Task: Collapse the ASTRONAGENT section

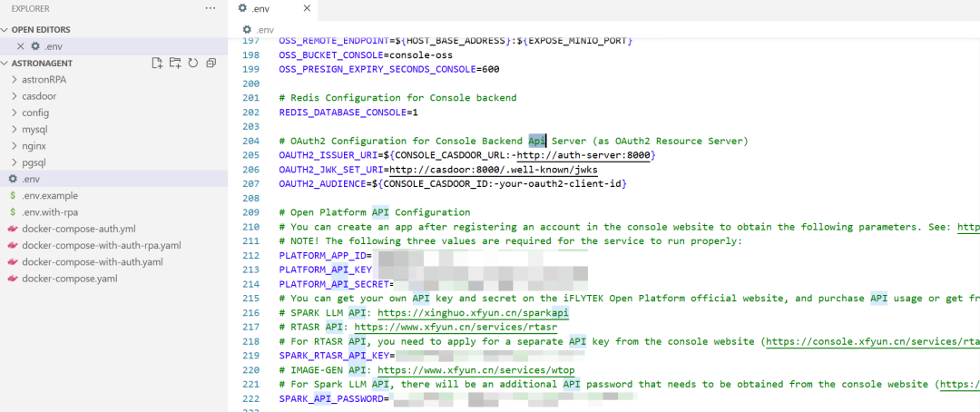Action: click(x=5, y=64)
